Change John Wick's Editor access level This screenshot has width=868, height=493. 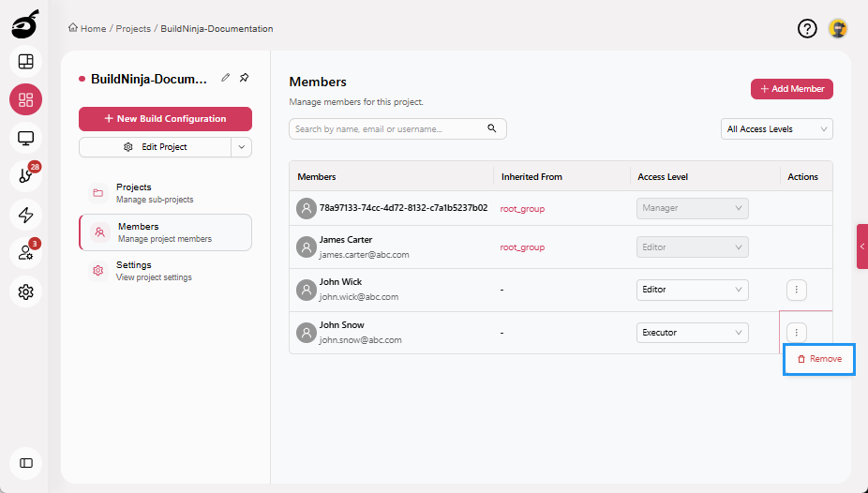693,290
